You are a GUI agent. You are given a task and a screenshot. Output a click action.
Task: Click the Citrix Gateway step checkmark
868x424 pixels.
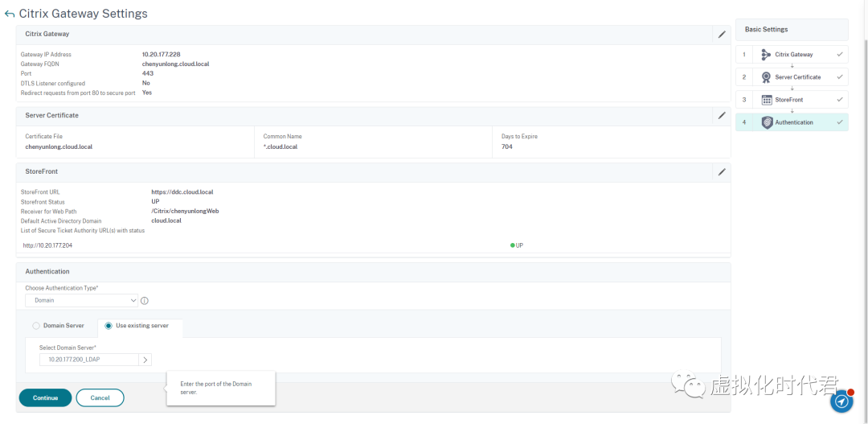(x=840, y=55)
